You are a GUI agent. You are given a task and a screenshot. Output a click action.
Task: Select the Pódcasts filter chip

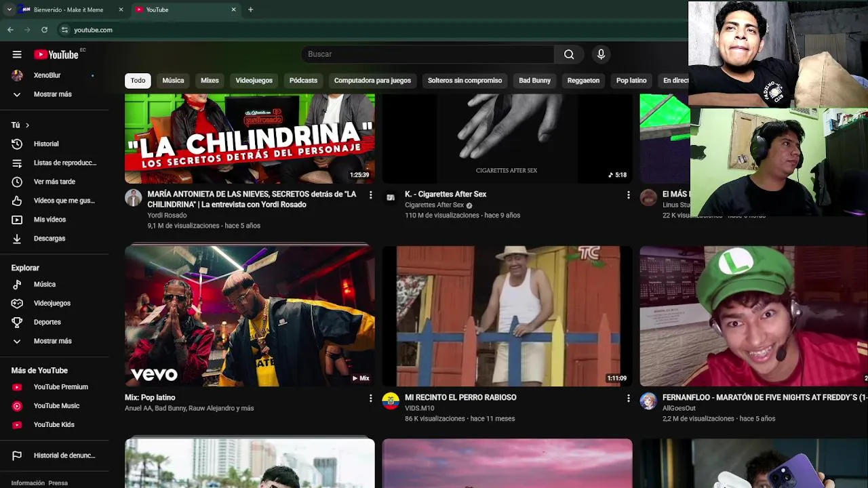[303, 81]
